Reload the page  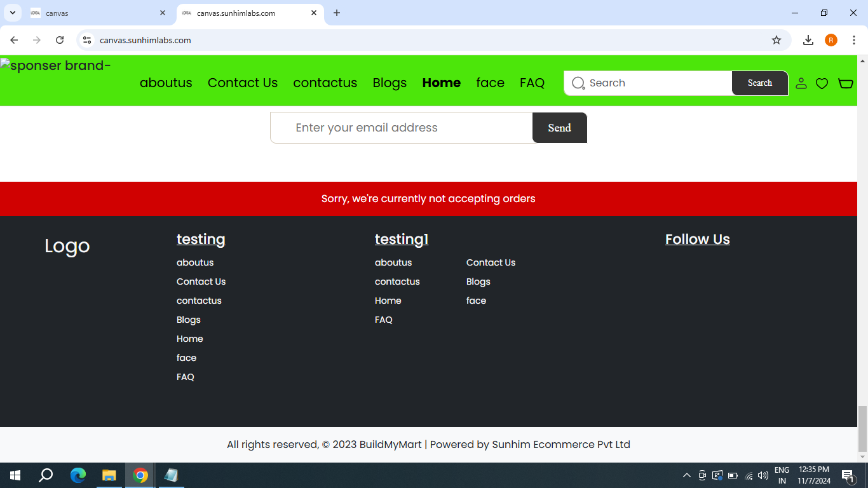tap(60, 40)
